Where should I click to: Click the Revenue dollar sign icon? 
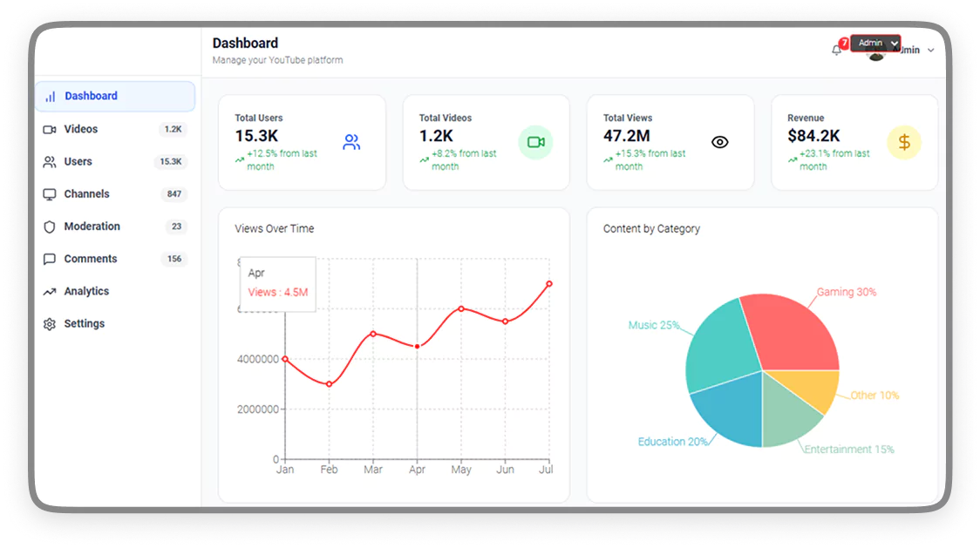[x=903, y=143]
